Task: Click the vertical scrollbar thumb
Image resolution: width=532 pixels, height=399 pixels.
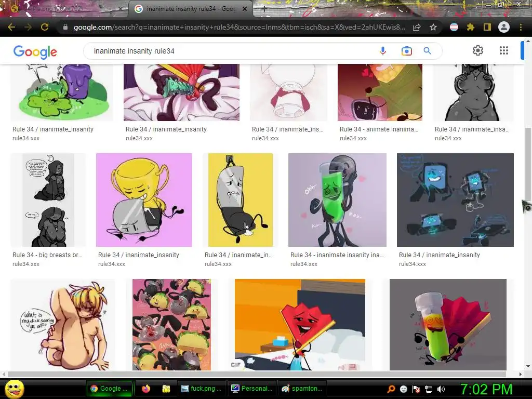Action: coord(528,165)
